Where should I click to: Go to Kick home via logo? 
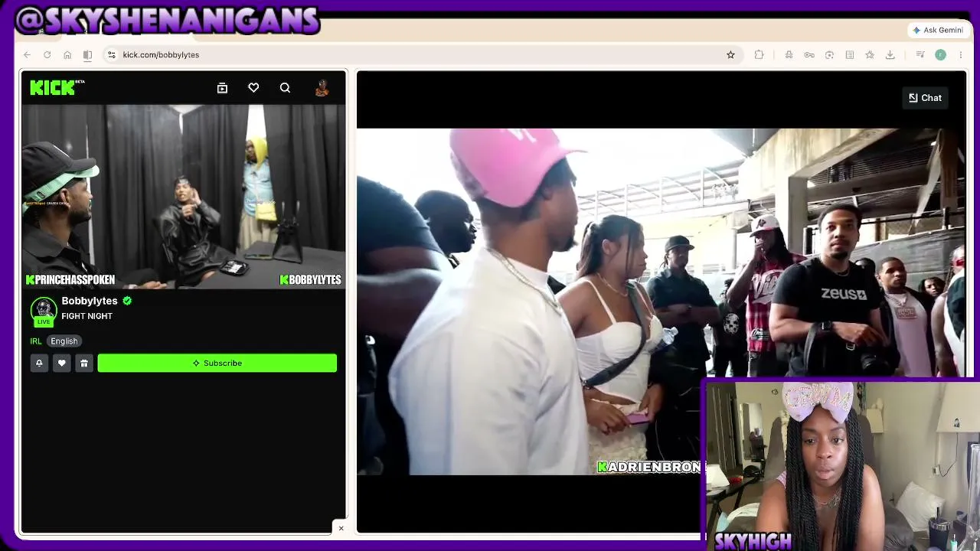[57, 88]
